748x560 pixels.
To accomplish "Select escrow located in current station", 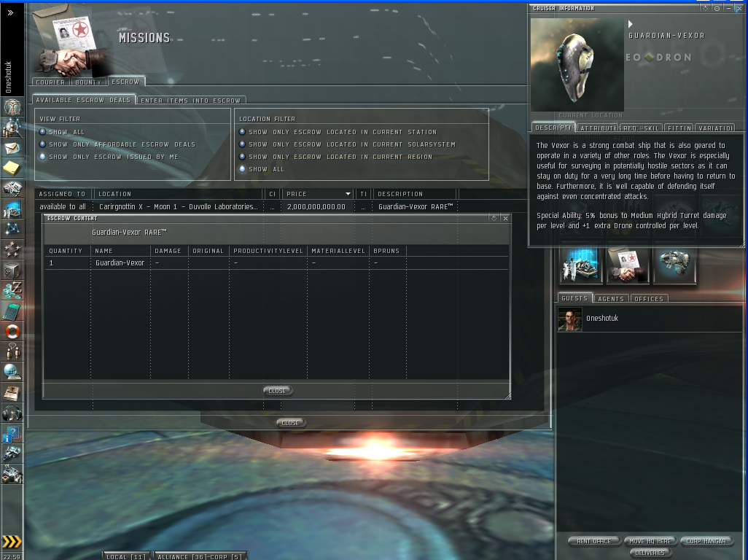I will pos(242,132).
